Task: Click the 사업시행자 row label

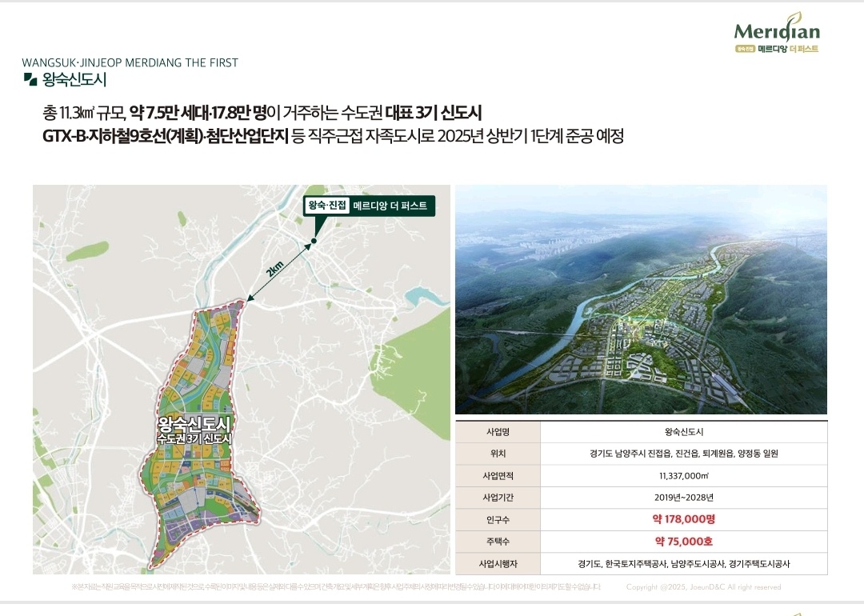Action: [498, 564]
